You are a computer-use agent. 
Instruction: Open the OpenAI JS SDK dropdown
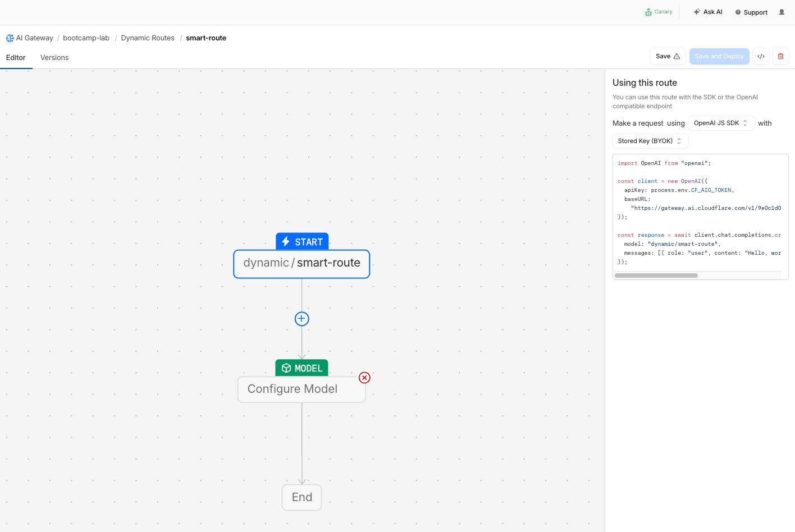721,123
